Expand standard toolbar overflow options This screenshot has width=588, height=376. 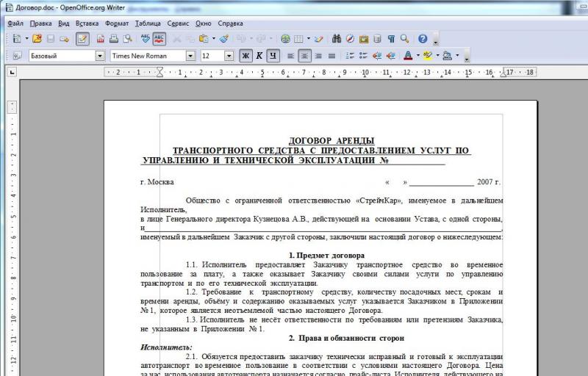coord(436,40)
